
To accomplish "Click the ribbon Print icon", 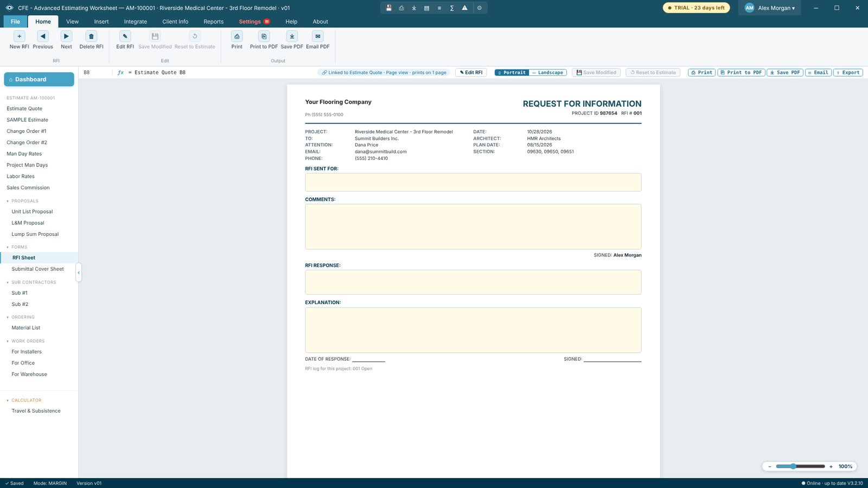I will pyautogui.click(x=237, y=36).
